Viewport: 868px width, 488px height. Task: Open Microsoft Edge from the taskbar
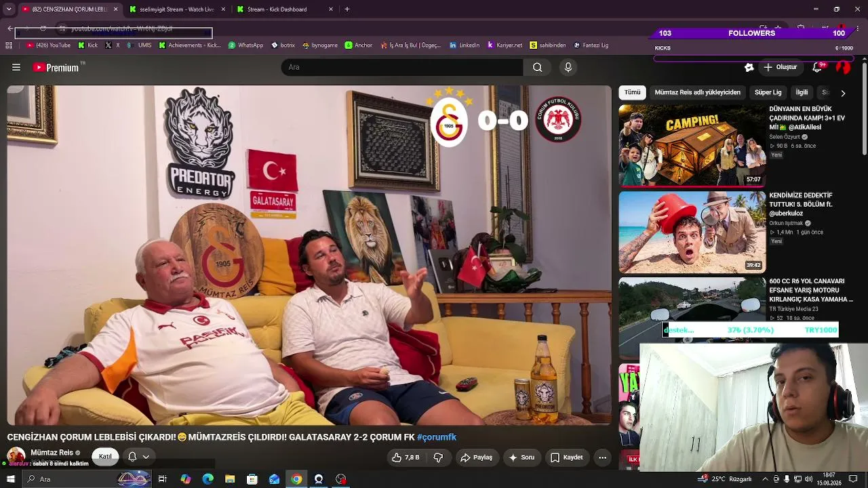click(x=208, y=479)
